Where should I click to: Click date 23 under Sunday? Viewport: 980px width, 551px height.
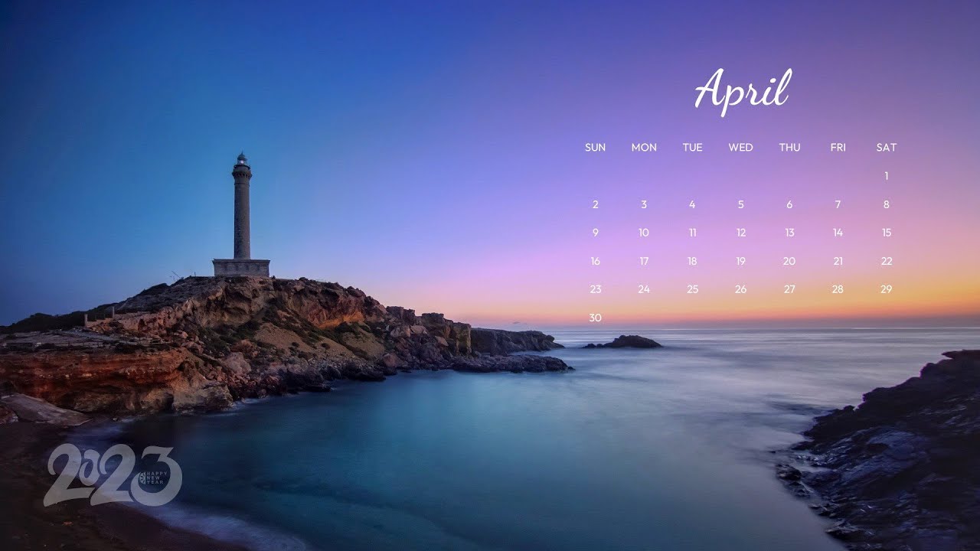(x=595, y=289)
